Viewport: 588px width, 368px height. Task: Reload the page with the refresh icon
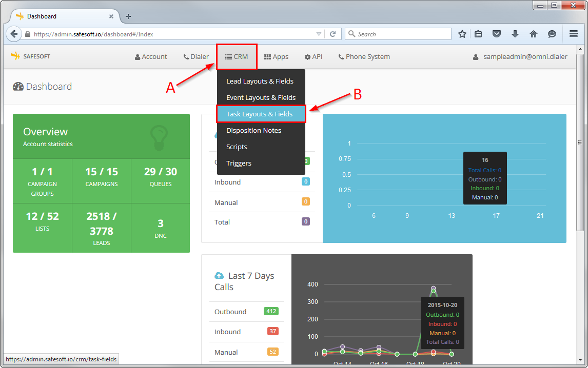click(332, 34)
